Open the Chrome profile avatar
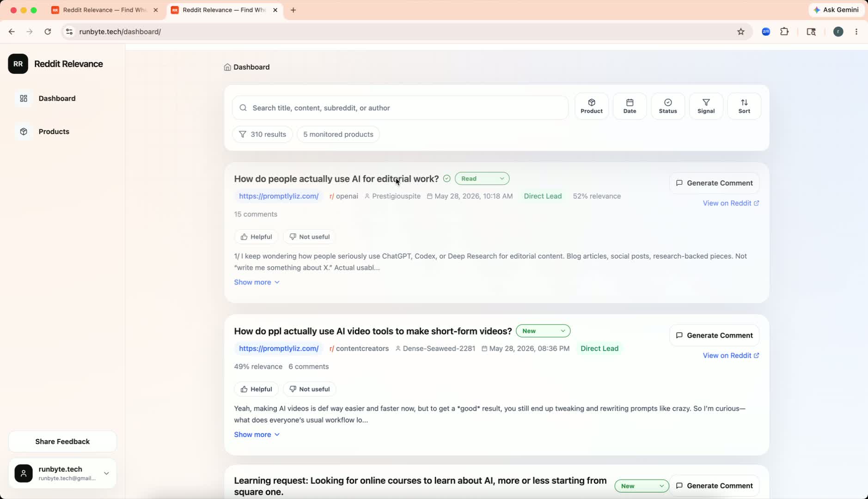 pos(838,32)
